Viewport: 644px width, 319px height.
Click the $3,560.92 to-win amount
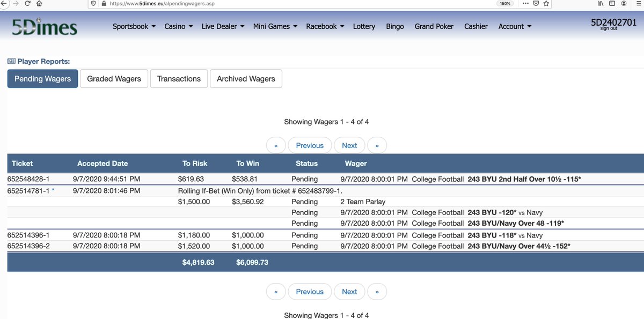tap(248, 202)
